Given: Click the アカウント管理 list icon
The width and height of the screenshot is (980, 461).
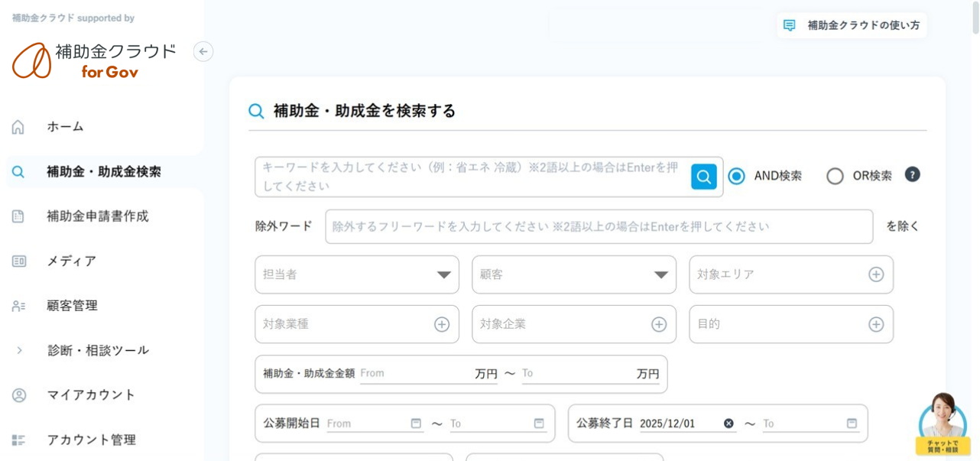Looking at the screenshot, I should 18,440.
